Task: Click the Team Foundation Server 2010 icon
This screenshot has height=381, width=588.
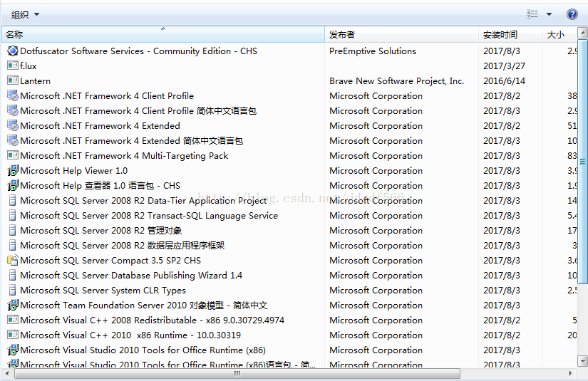Action: tap(13, 305)
